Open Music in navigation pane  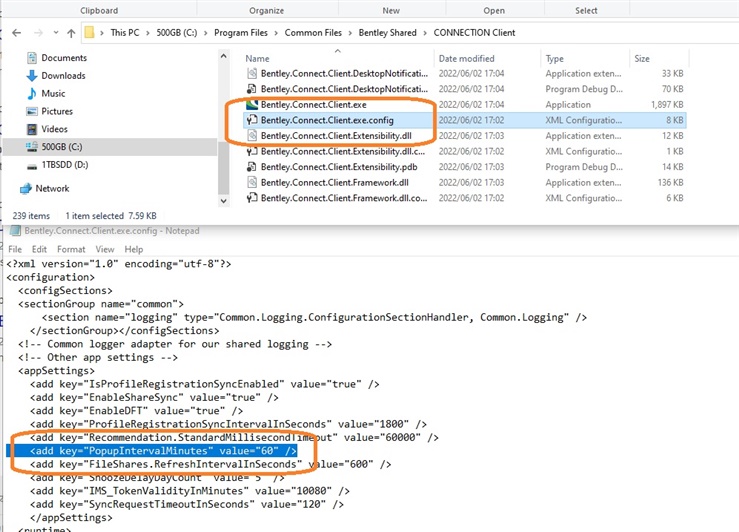point(53,93)
